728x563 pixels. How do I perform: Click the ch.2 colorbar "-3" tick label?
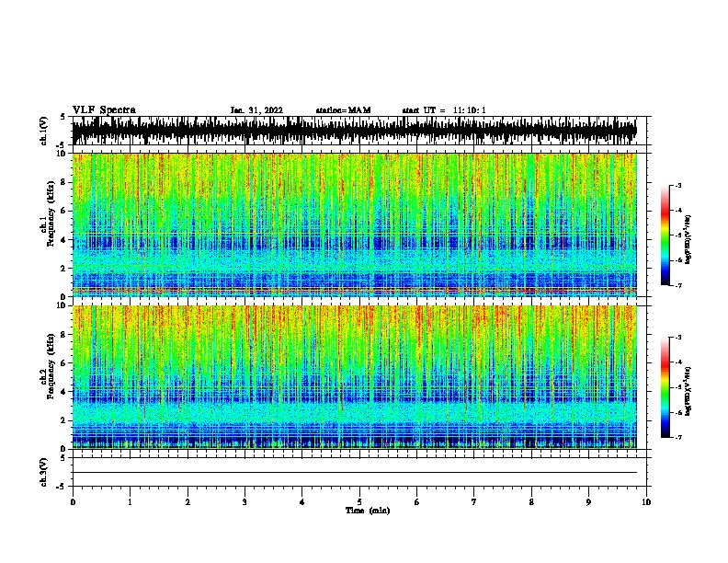click(678, 338)
